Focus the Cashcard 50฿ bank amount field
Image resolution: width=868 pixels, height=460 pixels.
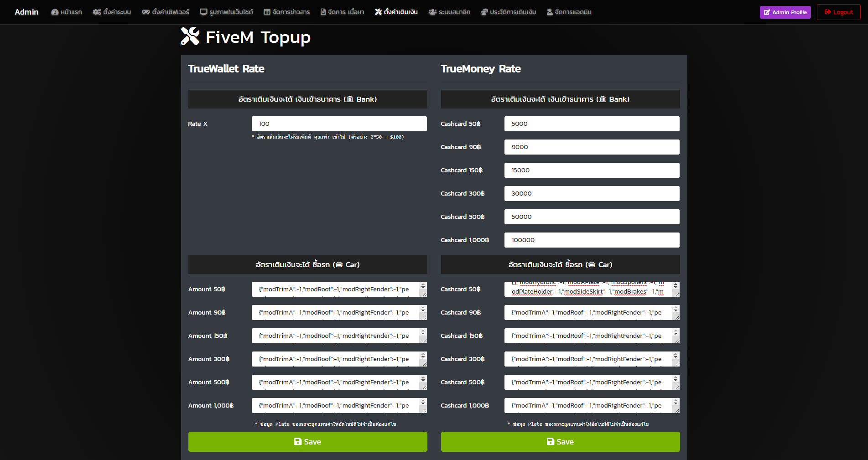coord(592,124)
